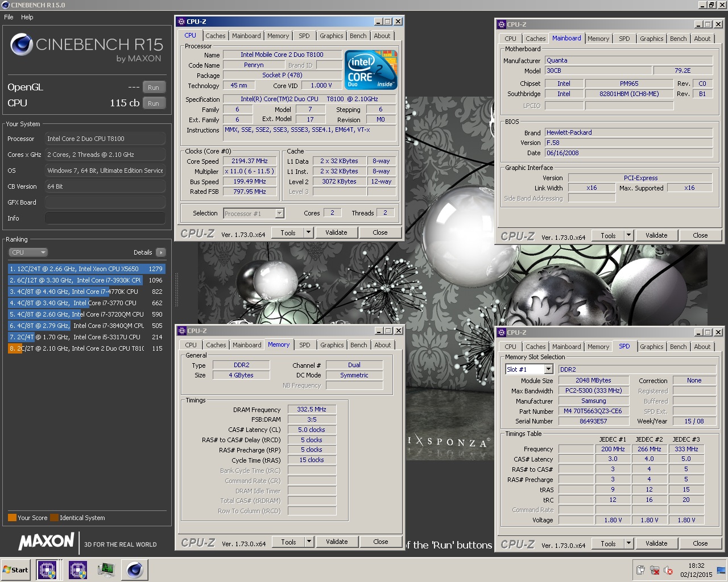Click the 2194.37 MHz Core Speed value
This screenshot has height=582, width=728.
pos(250,161)
